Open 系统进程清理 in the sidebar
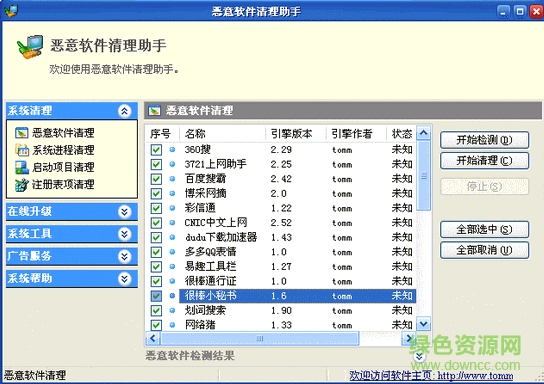This screenshot has width=544, height=384. pyautogui.click(x=63, y=150)
